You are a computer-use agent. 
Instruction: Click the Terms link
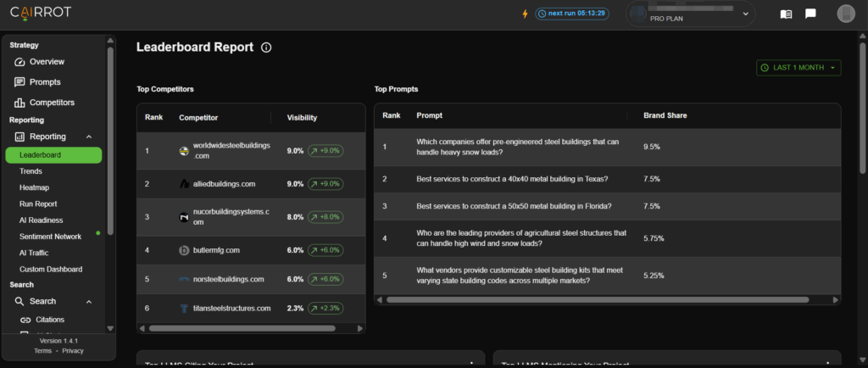point(42,351)
